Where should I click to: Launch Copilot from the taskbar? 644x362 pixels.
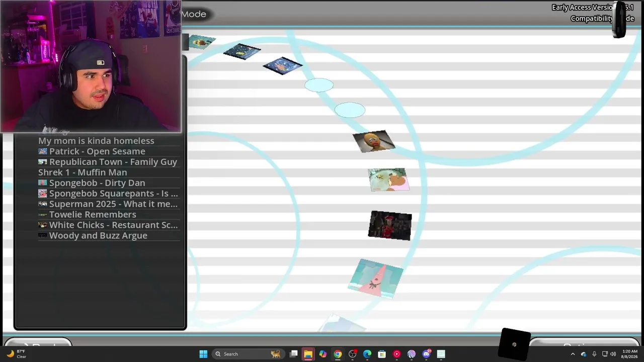point(323,354)
